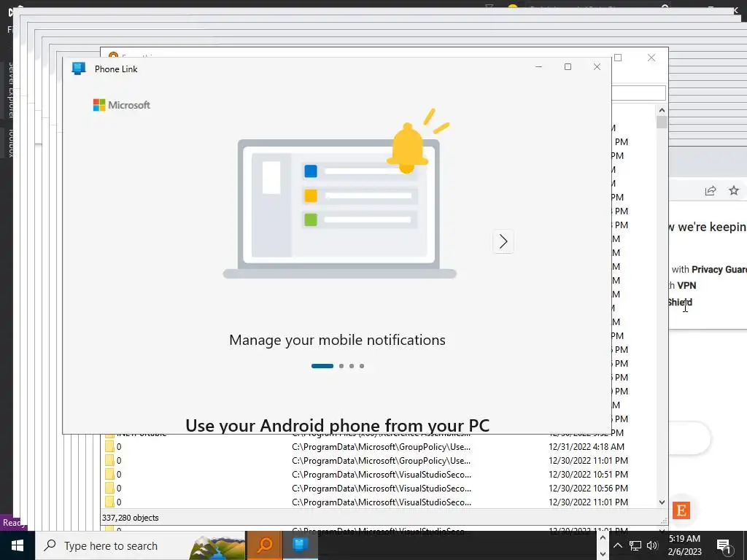Select second carousel page dot
747x560 pixels.
tap(341, 366)
